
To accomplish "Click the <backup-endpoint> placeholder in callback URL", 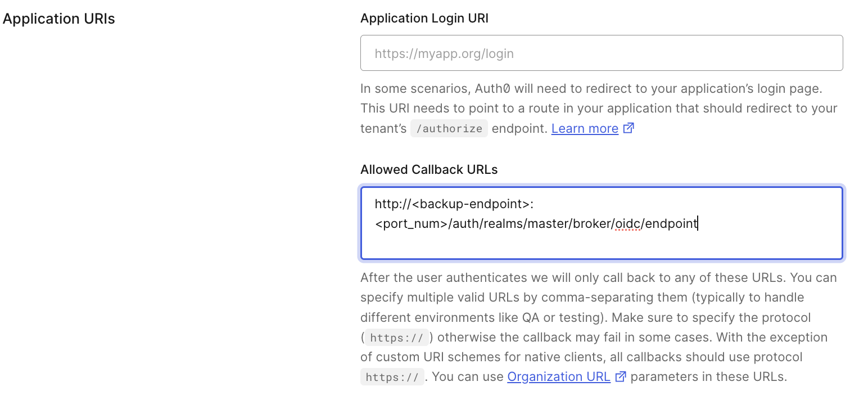I will (470, 204).
